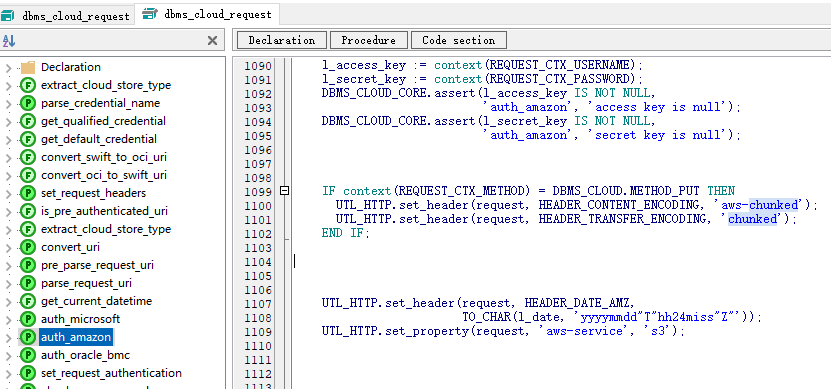Viewport: 831px width, 389px height.
Task: Select convert_swift_to_oci_uri in the tree
Action: pyautogui.click(x=104, y=157)
